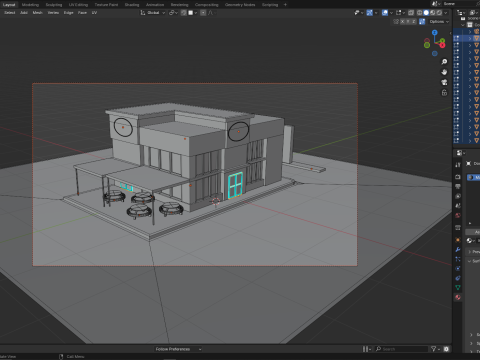
Task: Open the Options dropdown in viewport
Action: (439, 22)
